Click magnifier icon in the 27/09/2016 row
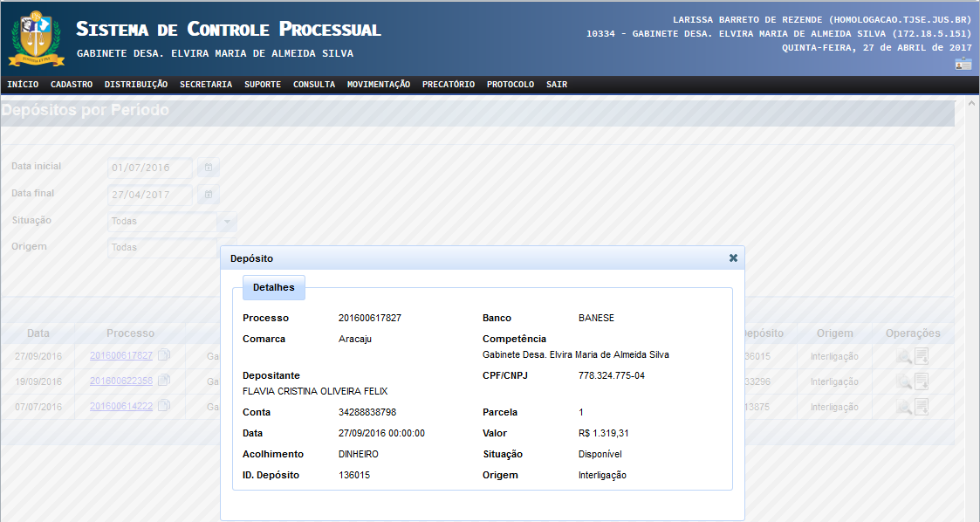 click(904, 356)
